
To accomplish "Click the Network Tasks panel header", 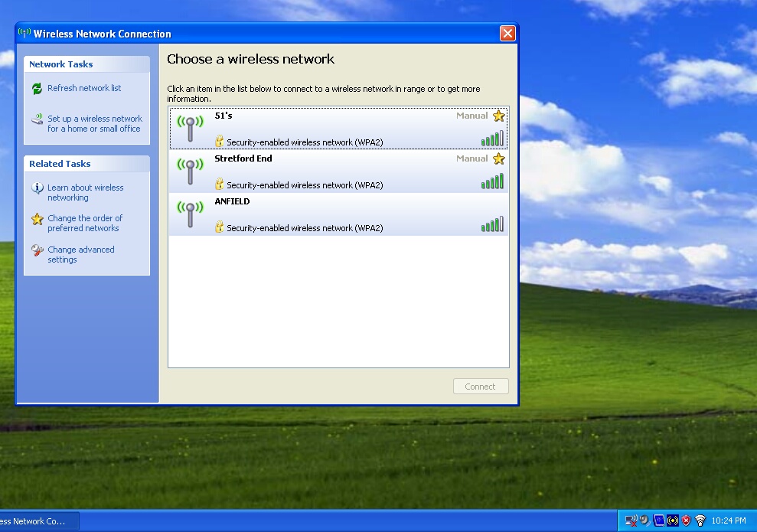I will [x=87, y=64].
